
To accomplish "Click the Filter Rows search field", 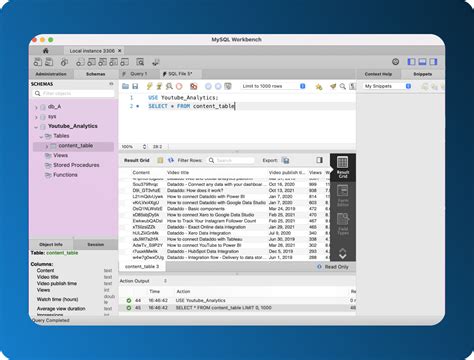I will (231, 160).
